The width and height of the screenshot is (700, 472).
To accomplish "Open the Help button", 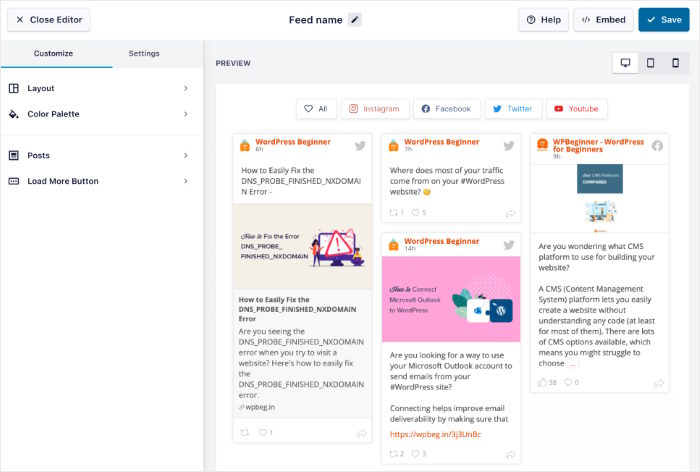I will [x=543, y=20].
